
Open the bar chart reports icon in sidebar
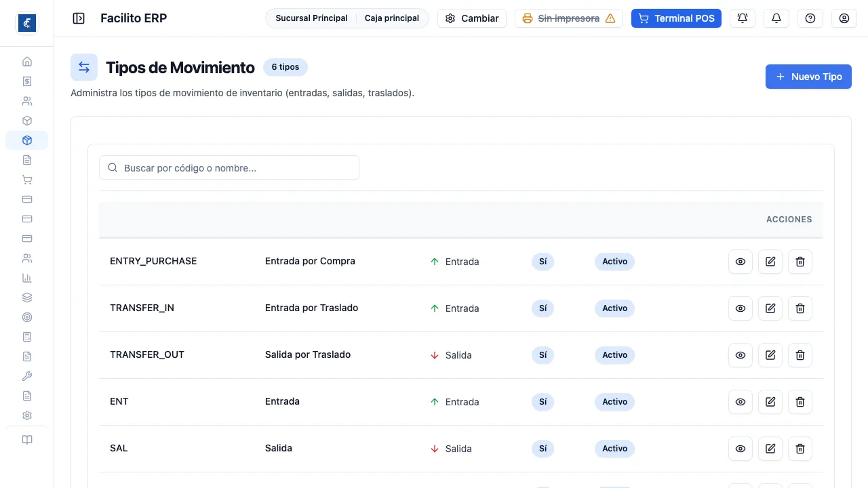(27, 278)
